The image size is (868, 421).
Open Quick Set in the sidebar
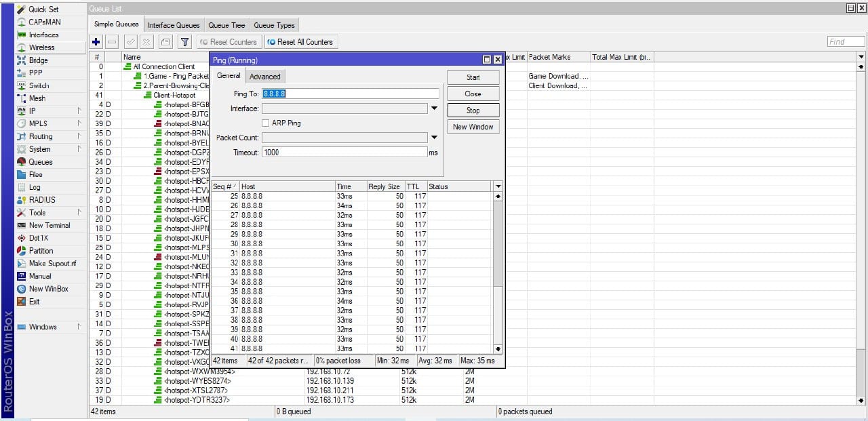(x=43, y=9)
